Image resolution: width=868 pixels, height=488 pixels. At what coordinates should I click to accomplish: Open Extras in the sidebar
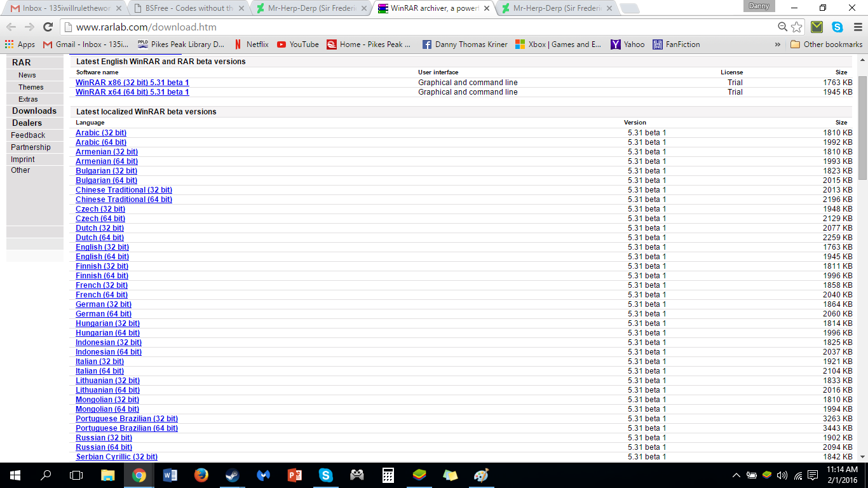click(28, 99)
